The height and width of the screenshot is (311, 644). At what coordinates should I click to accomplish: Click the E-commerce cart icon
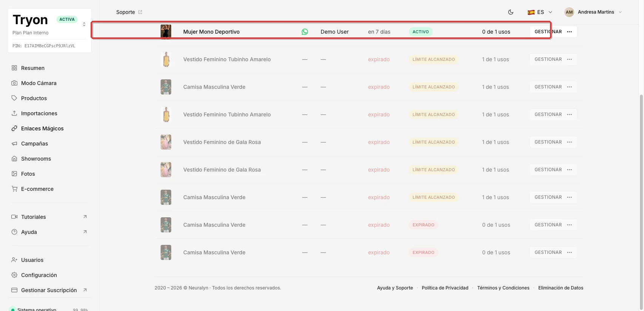(14, 189)
